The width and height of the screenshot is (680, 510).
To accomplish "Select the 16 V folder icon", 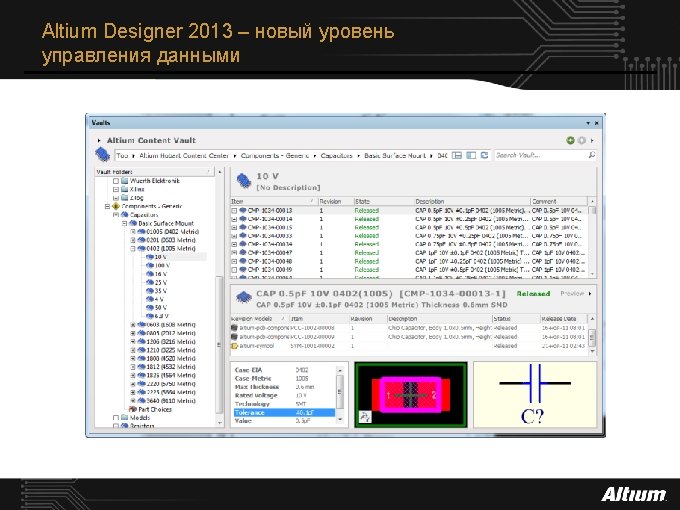I will click(x=150, y=274).
